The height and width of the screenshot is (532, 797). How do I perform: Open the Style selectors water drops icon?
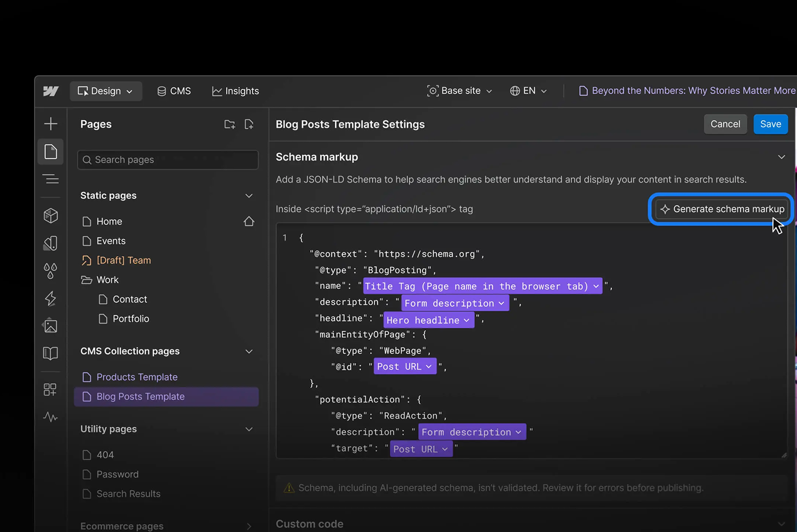coord(51,270)
